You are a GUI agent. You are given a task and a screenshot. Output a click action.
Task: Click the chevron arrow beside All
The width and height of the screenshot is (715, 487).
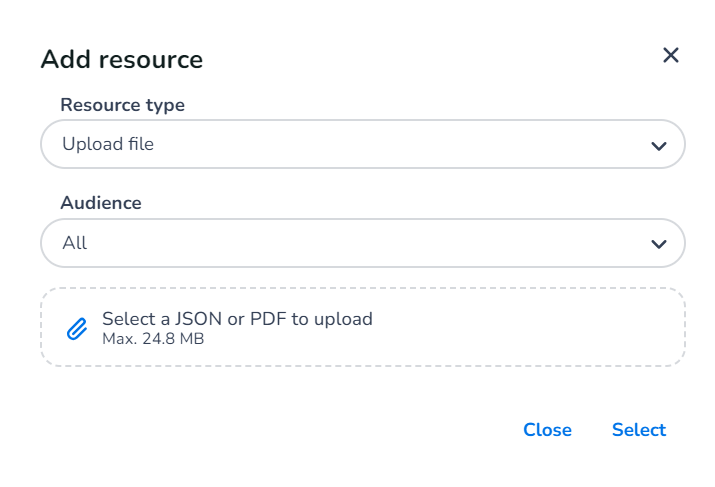pos(659,244)
